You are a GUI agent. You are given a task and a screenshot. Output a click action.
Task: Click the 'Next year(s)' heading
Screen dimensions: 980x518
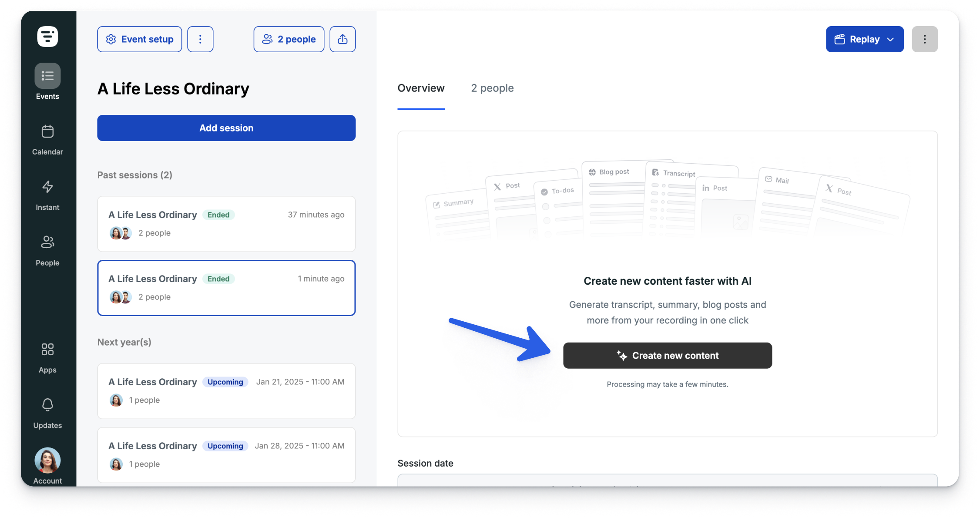point(124,342)
